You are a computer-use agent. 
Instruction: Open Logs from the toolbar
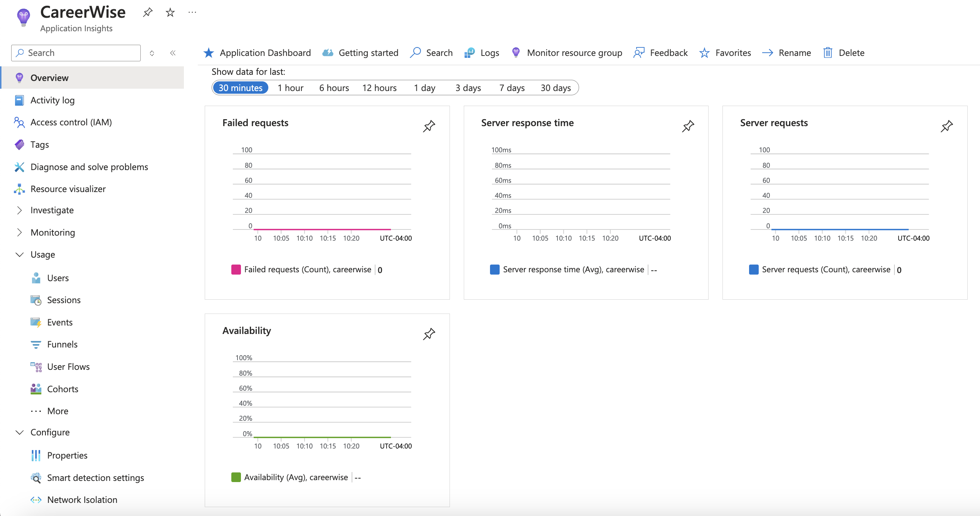pyautogui.click(x=482, y=53)
